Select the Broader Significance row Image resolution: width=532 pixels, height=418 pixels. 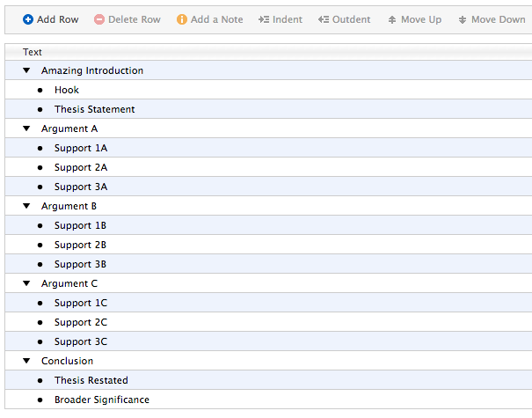[x=102, y=400]
